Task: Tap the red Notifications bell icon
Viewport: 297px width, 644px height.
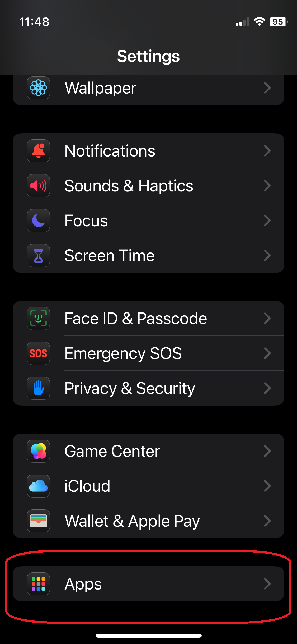Action: [x=38, y=151]
